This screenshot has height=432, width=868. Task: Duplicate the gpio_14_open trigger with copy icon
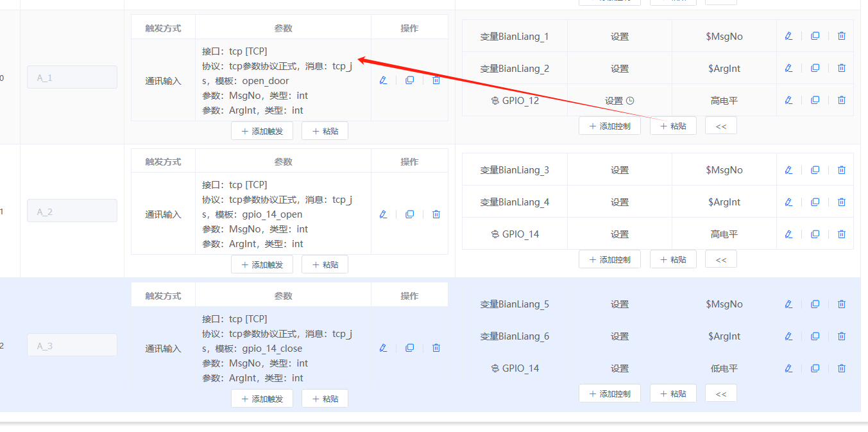point(409,214)
